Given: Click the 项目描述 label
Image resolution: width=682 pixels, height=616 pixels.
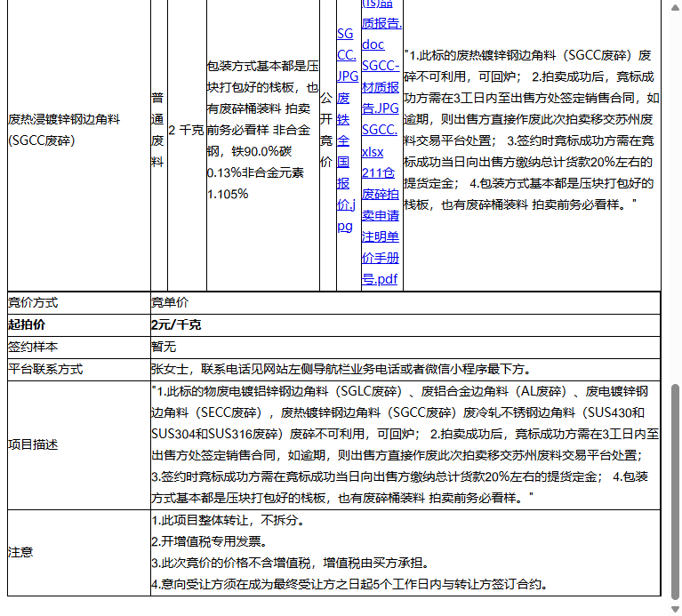Looking at the screenshot, I should 33,444.
